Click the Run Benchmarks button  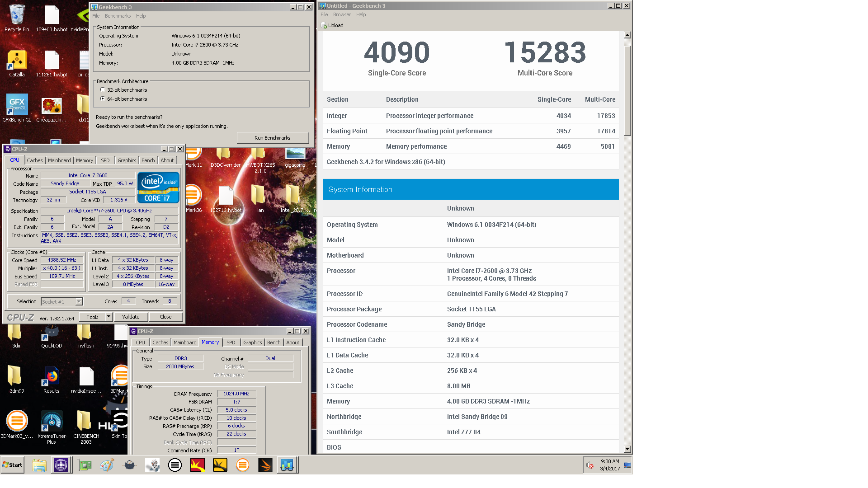tap(273, 138)
